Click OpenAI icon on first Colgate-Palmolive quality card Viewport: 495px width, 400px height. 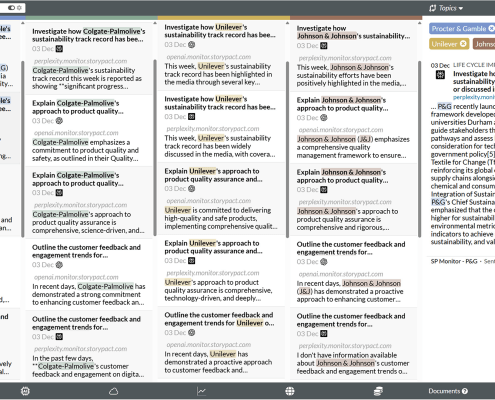(x=59, y=121)
